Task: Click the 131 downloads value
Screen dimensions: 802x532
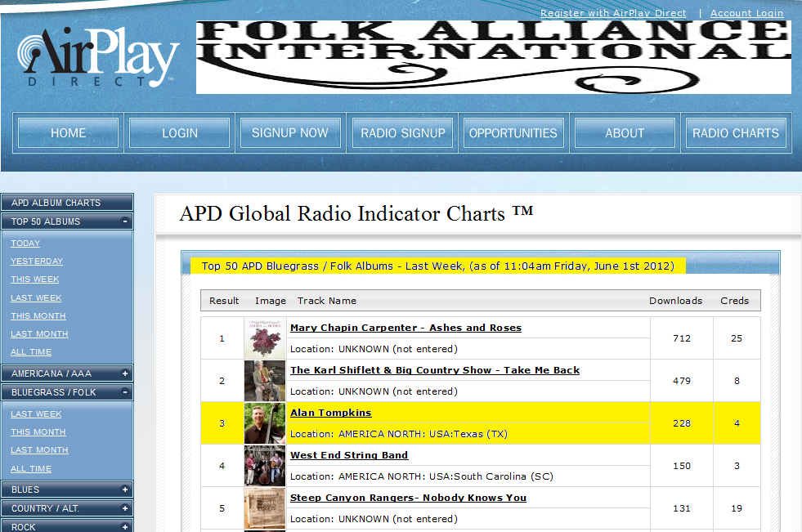Action: (682, 508)
